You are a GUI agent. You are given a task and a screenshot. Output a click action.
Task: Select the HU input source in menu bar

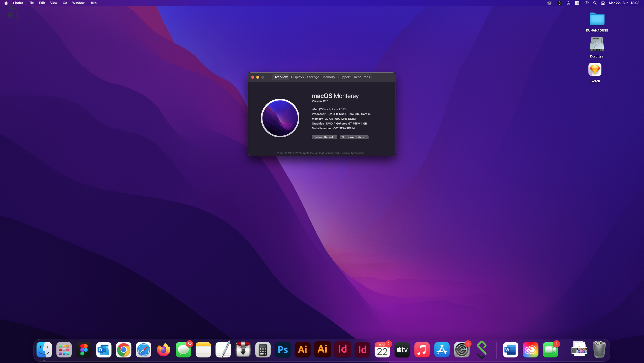pos(578,3)
